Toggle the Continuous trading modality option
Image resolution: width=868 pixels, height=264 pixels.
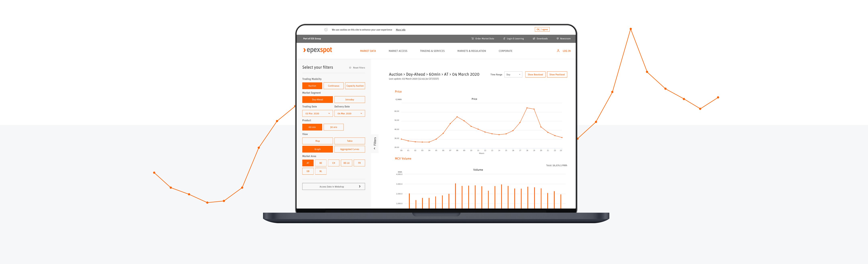point(333,85)
